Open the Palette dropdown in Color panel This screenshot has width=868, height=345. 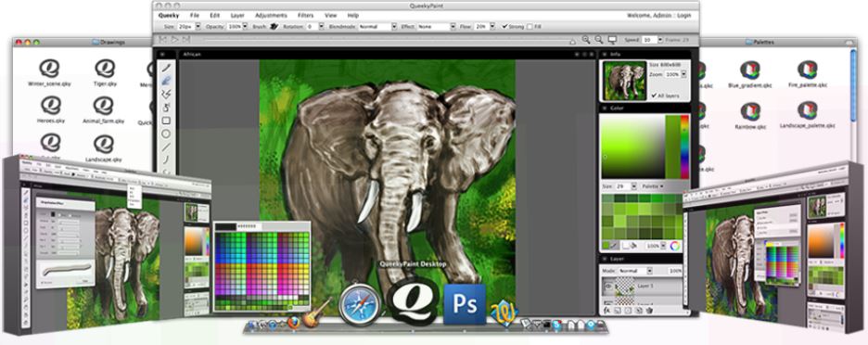coord(653,186)
